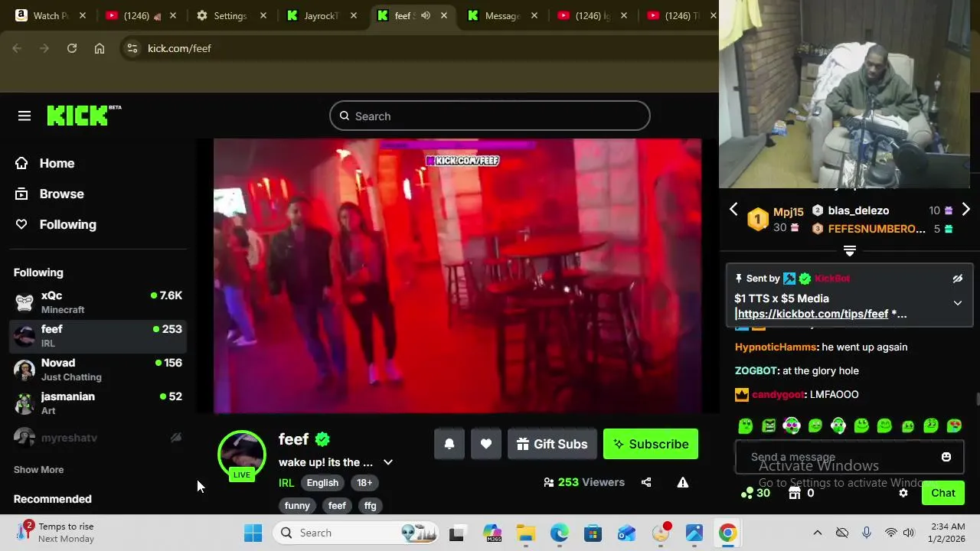980x551 pixels.
Task: Click candygoot username in chat
Action: [x=777, y=394]
